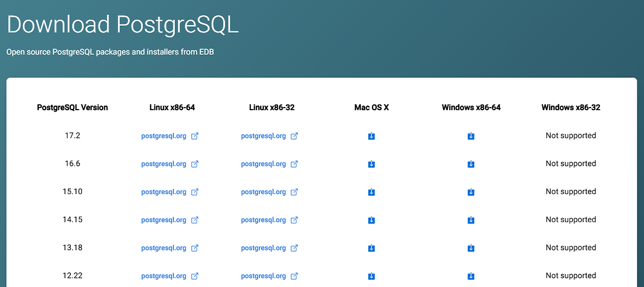644x287 pixels.
Task: Open postgresql.org link for 16.6 Linux x86-64
Action: 170,164
